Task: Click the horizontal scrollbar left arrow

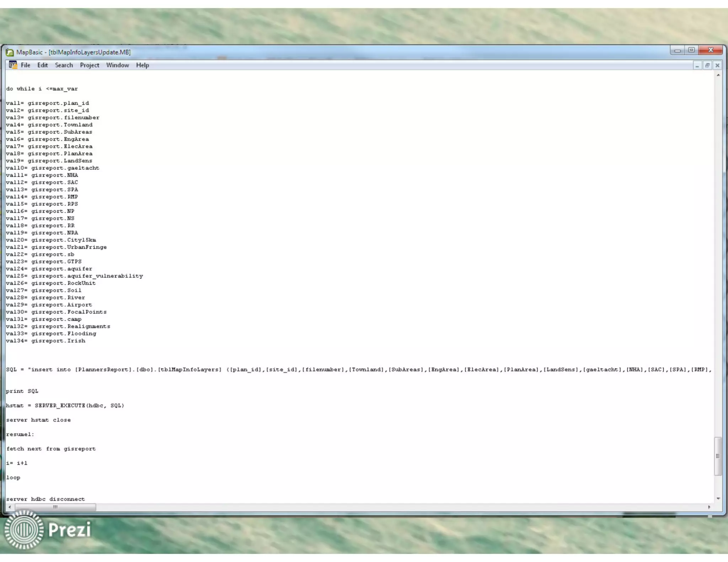Action: click(10, 507)
